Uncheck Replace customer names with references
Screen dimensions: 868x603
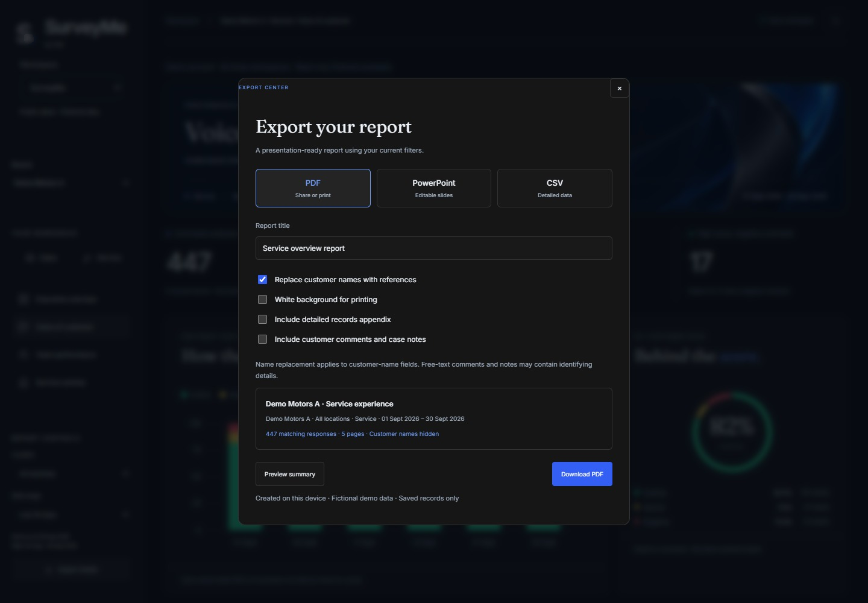262,279
